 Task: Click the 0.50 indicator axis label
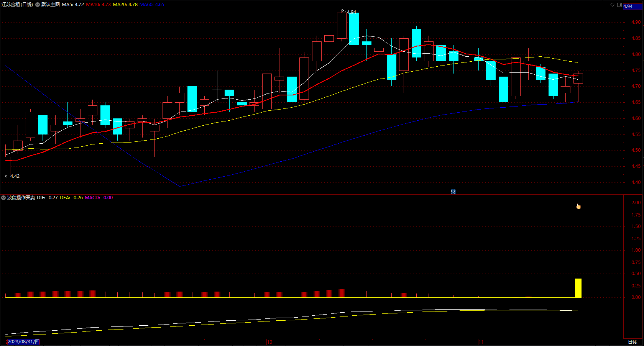[x=636, y=274]
